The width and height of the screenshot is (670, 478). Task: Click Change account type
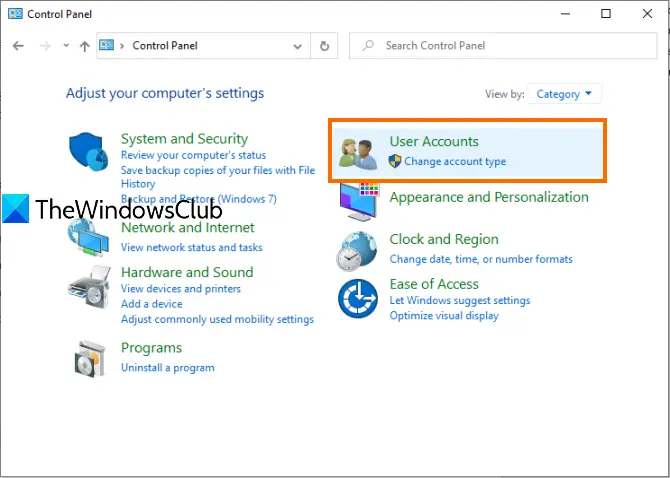point(455,161)
